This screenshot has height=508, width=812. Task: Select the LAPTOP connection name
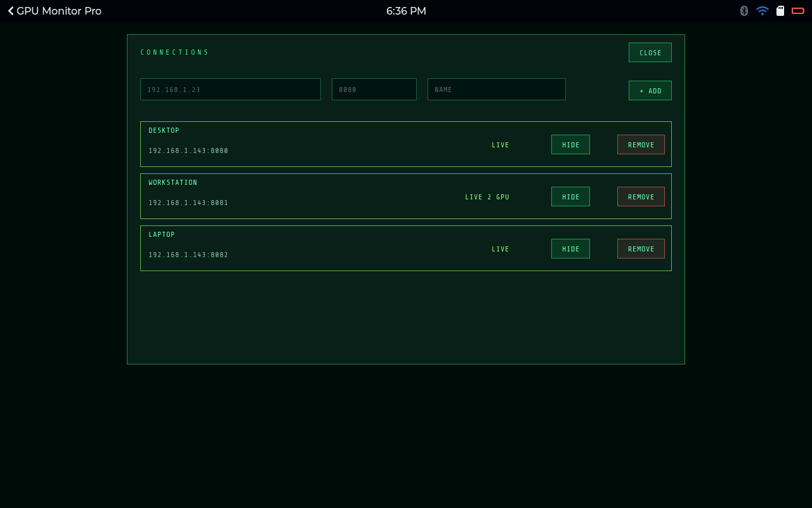tap(162, 235)
